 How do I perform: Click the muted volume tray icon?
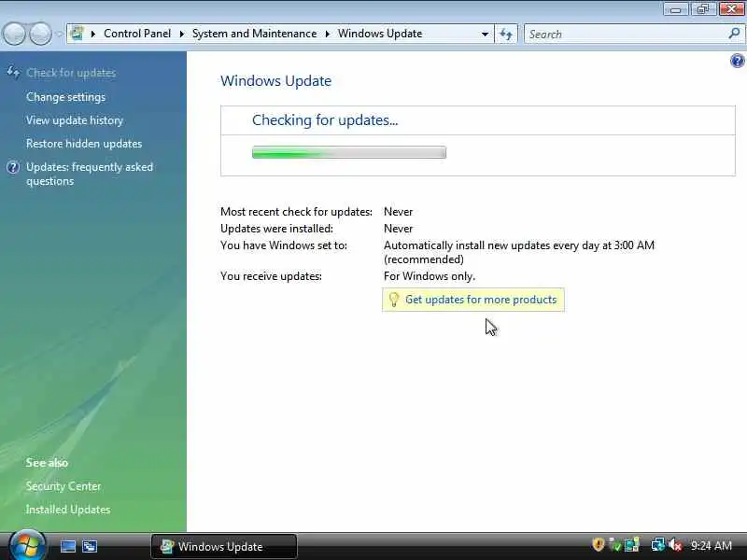click(674, 545)
